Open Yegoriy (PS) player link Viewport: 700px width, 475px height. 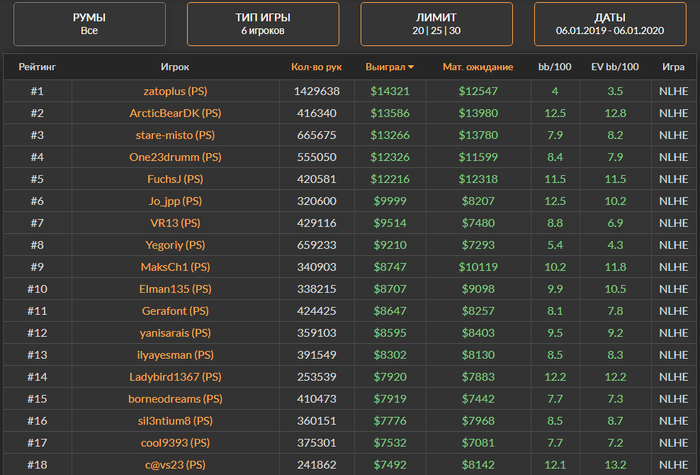174,245
